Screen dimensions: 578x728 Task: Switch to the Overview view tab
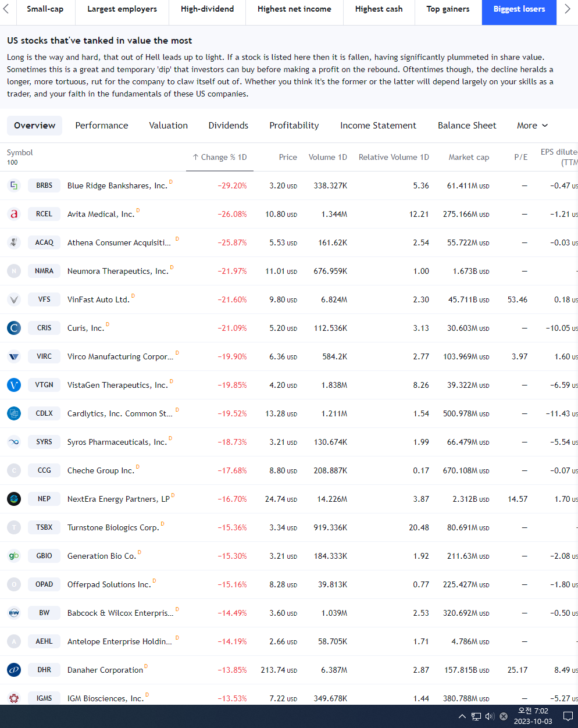(35, 126)
